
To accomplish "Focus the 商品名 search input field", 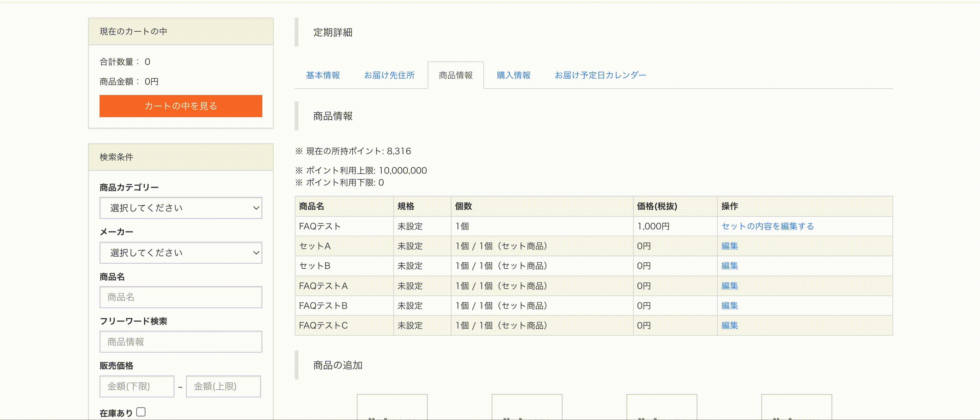I will 181,297.
